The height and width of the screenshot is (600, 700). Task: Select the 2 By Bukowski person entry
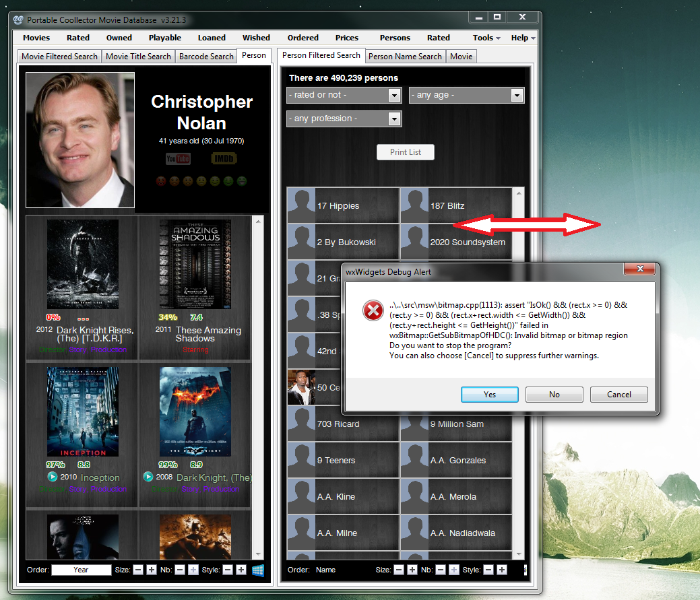point(343,242)
